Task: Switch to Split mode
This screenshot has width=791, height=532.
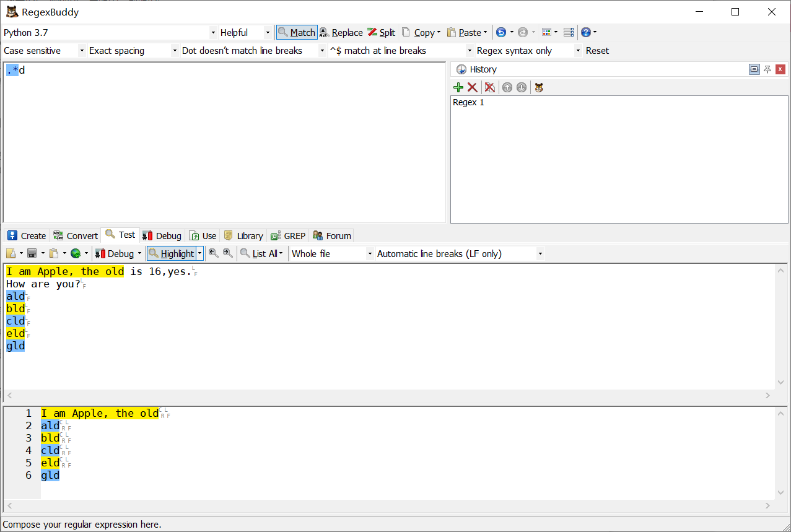Action: pyautogui.click(x=382, y=32)
